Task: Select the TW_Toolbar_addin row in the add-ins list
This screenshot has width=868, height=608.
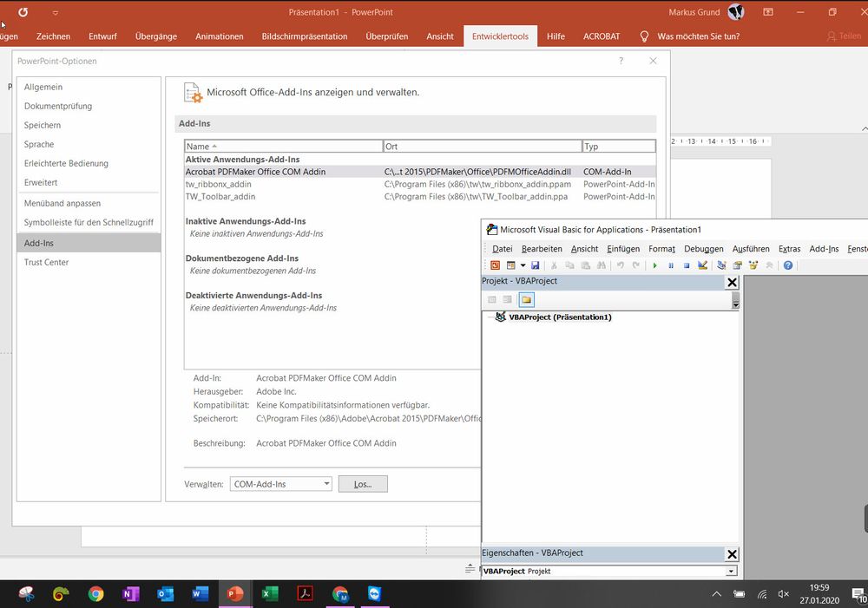Action: point(420,196)
